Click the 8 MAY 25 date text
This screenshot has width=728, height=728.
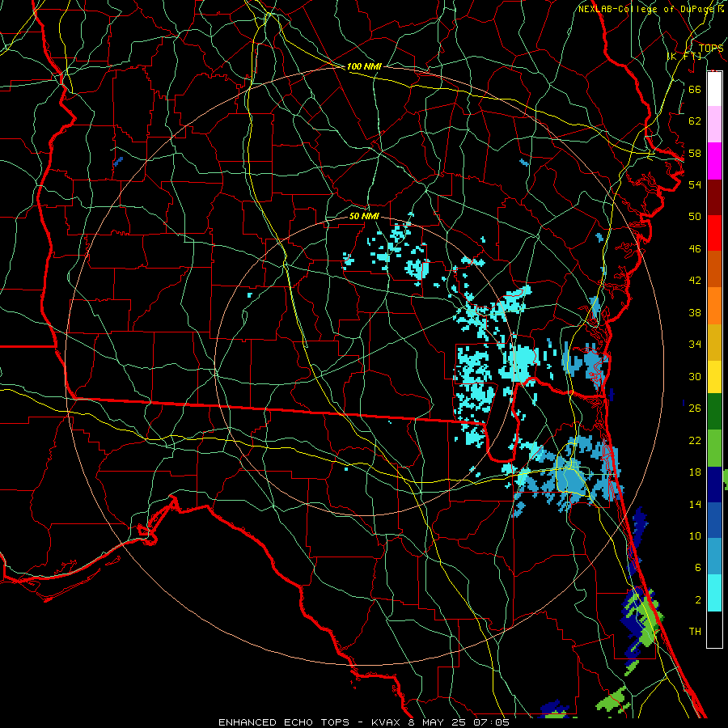click(x=438, y=722)
